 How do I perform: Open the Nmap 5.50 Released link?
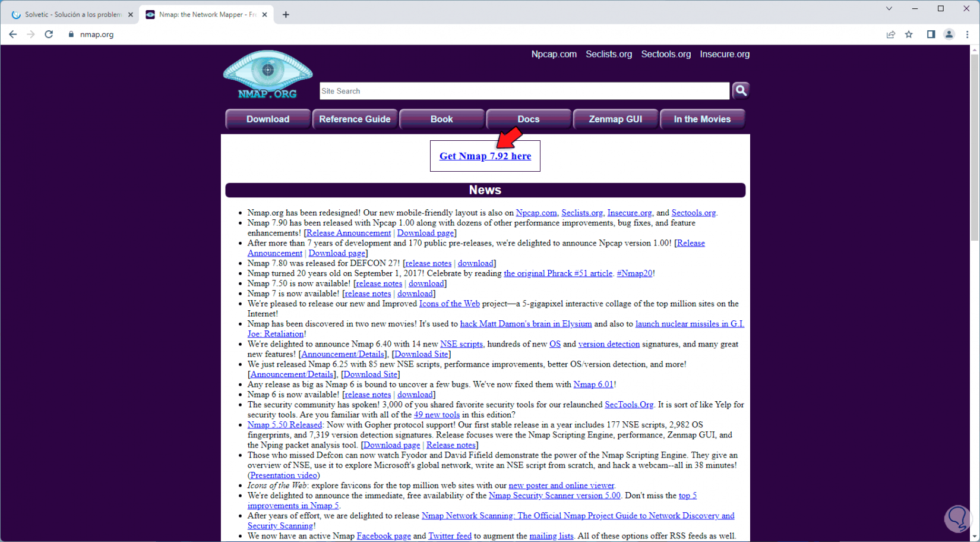[x=284, y=425]
